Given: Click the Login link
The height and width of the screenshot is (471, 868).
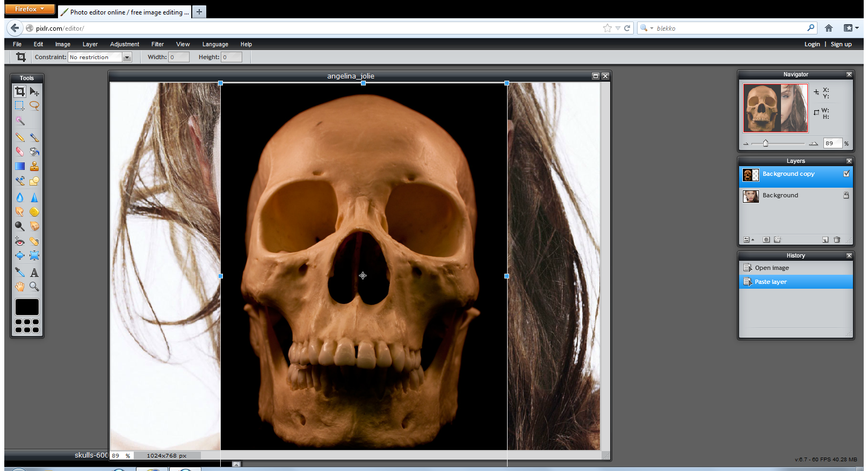Looking at the screenshot, I should (x=812, y=44).
